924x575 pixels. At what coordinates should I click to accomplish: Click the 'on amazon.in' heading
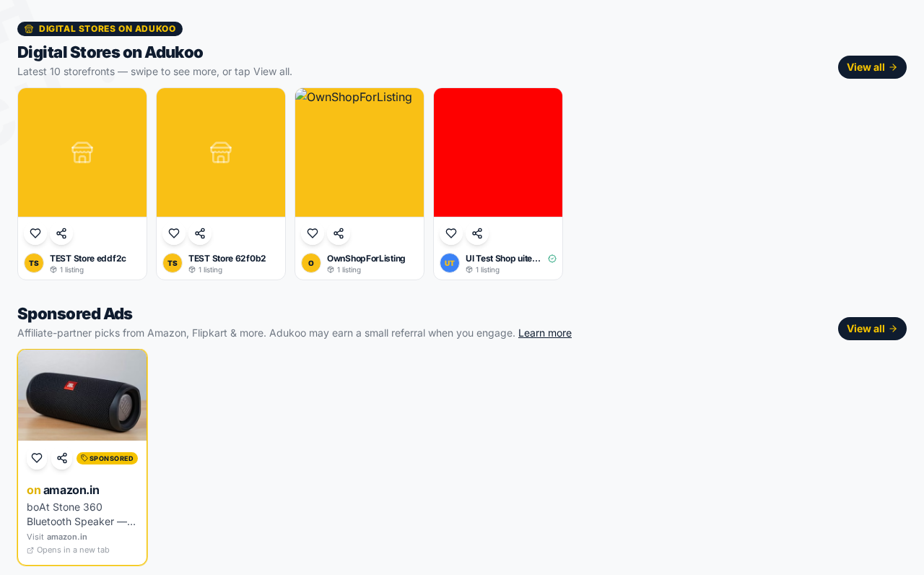[63, 490]
